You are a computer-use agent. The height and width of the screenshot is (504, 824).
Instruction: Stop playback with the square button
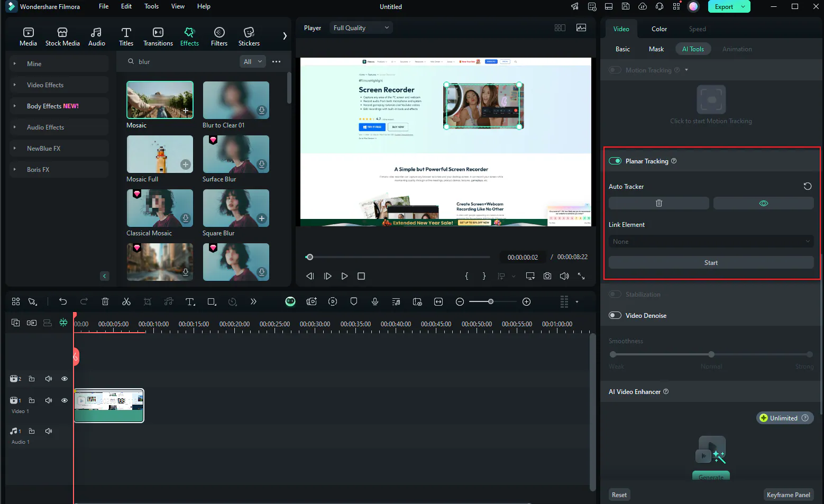tap(361, 276)
